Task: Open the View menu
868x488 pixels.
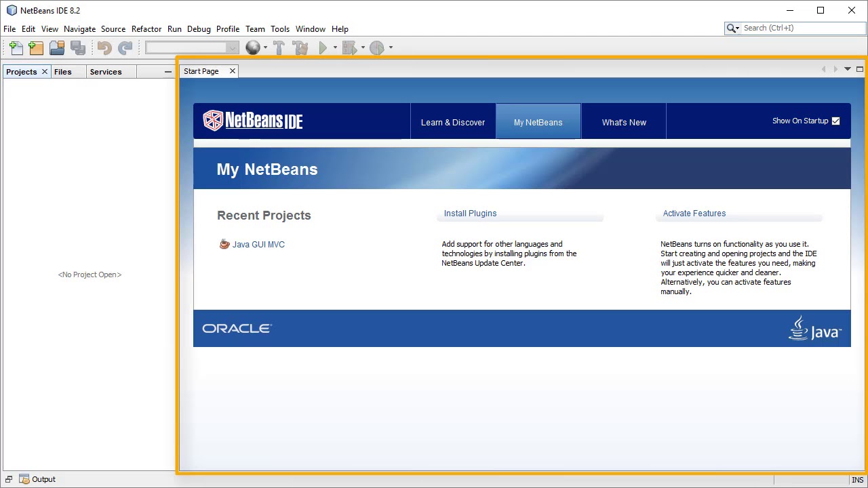Action: click(x=50, y=29)
